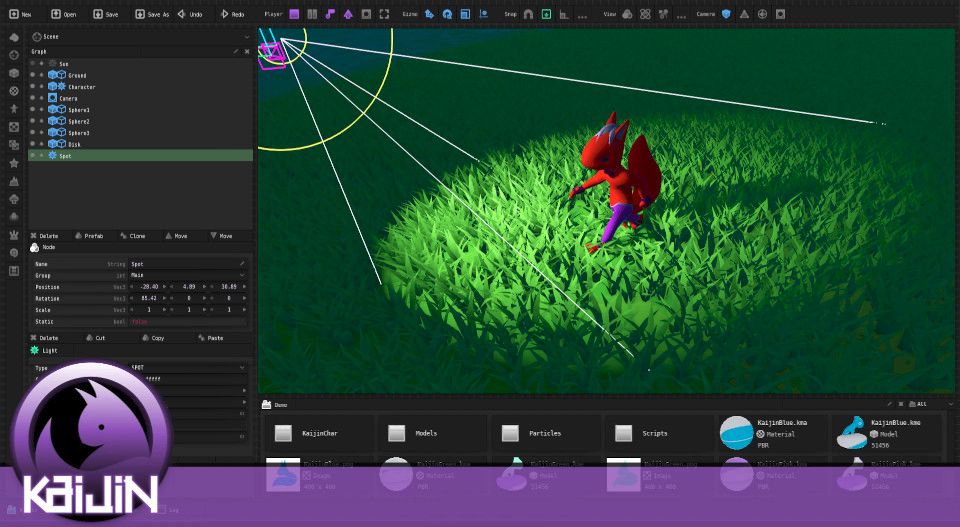Click Move down triangle button
960x527 pixels.
point(222,236)
